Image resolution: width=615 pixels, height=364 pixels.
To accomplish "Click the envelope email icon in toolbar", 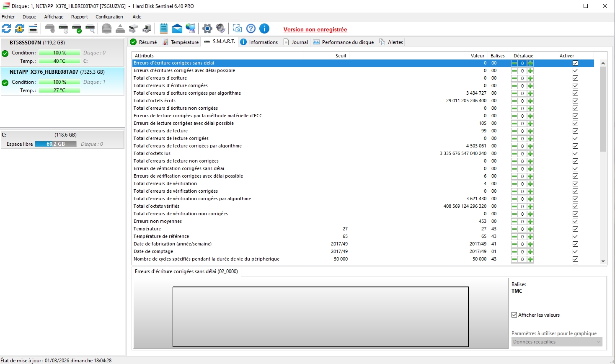I will [177, 28].
